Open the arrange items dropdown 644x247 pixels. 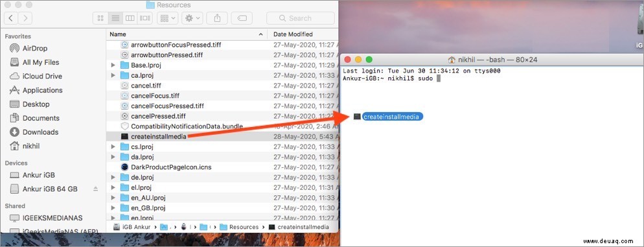click(167, 18)
